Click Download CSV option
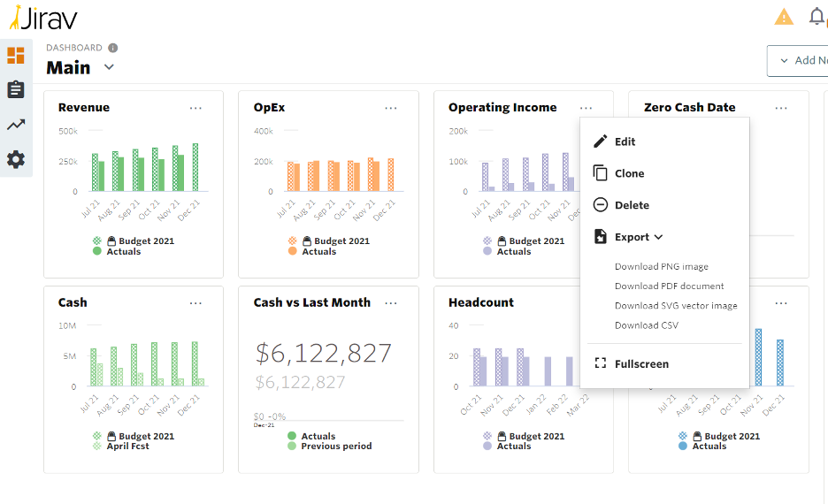Screen dimensions: 828x504 coord(646,325)
